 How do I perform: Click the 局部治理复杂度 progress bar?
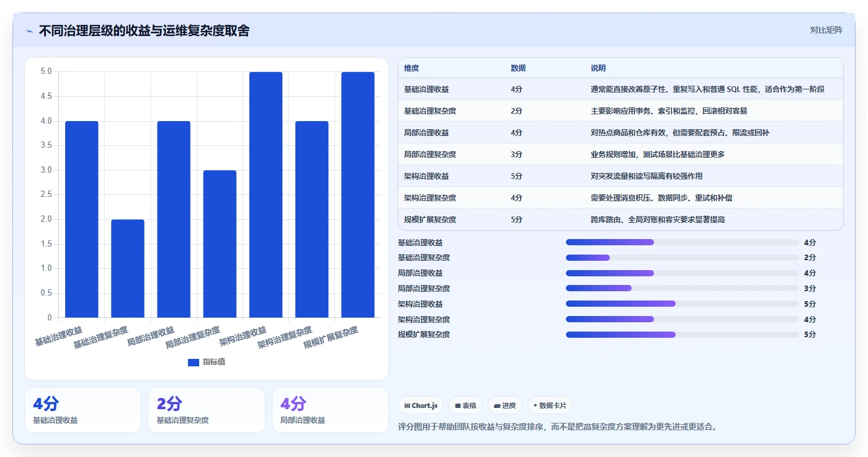click(x=682, y=288)
